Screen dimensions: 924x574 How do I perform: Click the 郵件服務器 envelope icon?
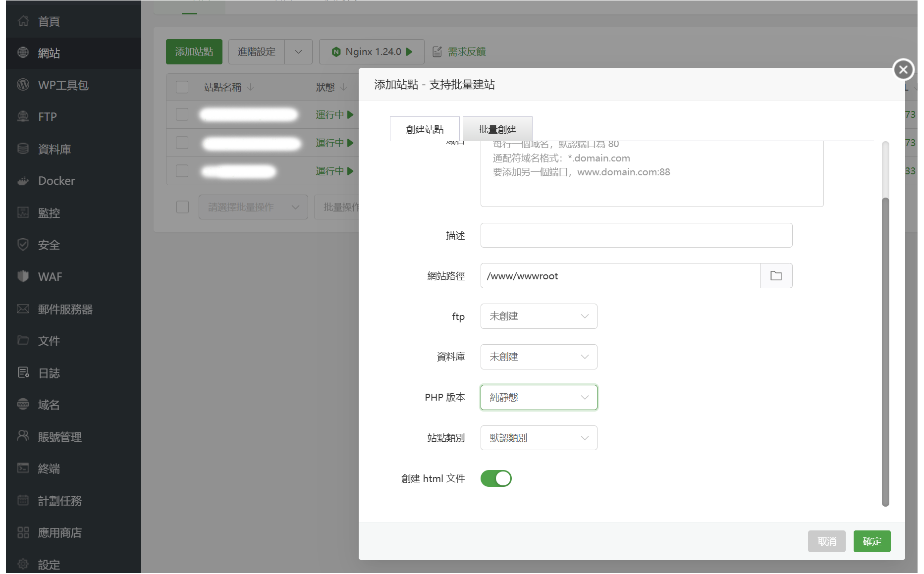(23, 309)
